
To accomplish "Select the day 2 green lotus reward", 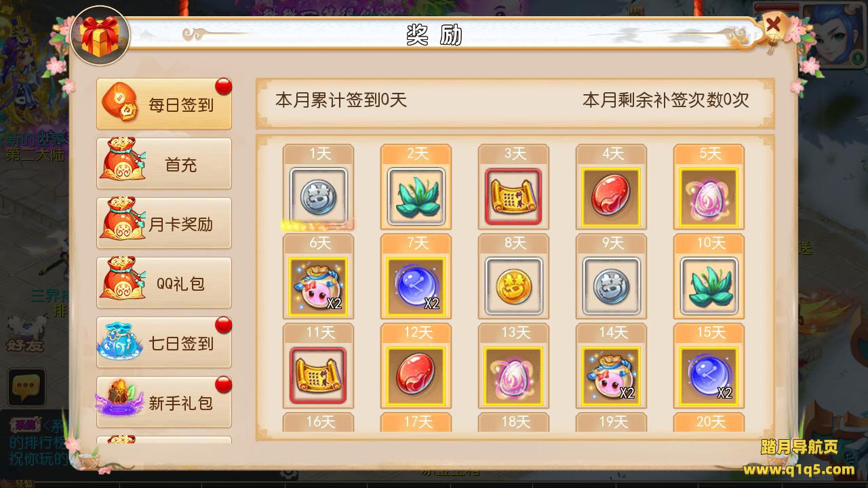I will 416,197.
